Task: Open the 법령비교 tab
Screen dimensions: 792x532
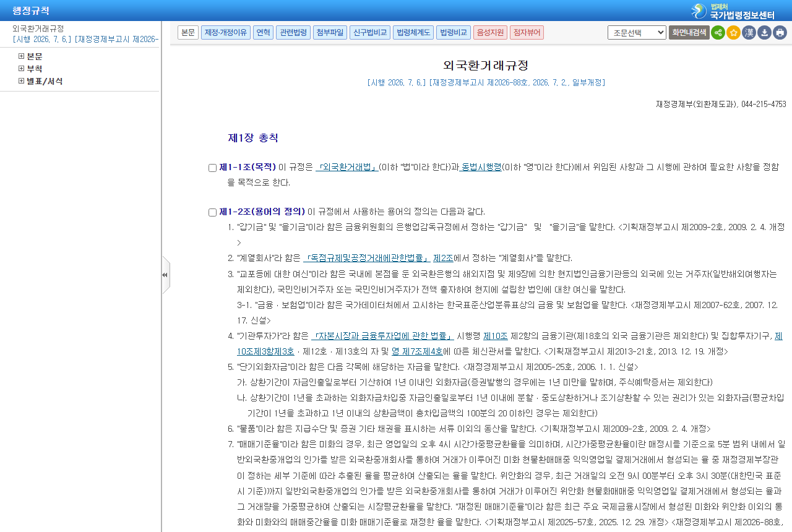Action: (x=454, y=32)
